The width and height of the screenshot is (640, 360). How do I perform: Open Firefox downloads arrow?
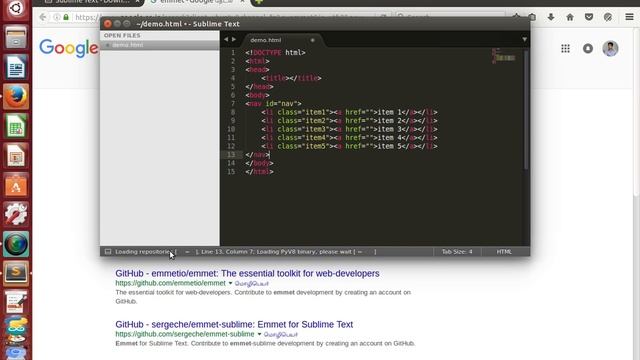pos(551,17)
